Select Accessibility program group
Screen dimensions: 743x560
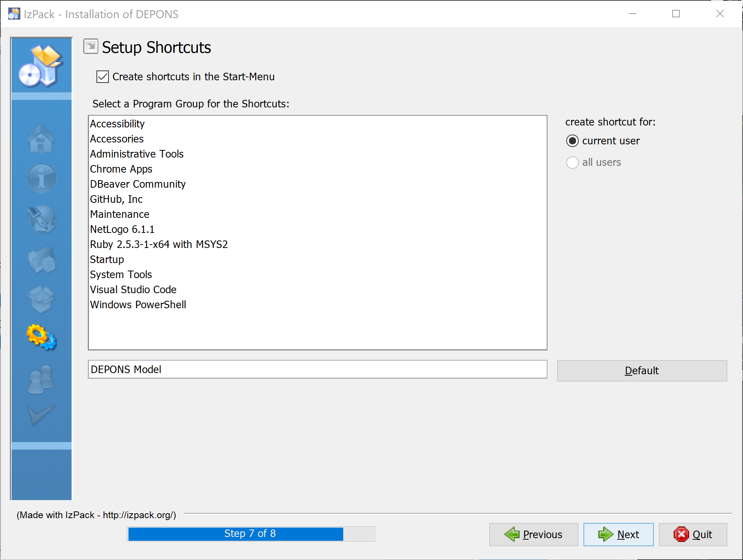[317, 124]
